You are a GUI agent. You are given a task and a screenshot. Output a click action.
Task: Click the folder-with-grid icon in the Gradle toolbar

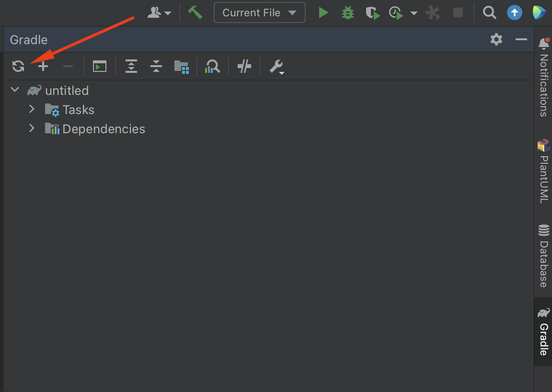coord(182,67)
